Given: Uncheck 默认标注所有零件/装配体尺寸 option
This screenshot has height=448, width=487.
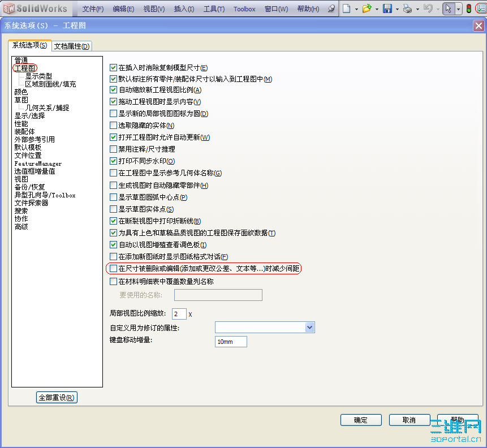Looking at the screenshot, I should 113,79.
